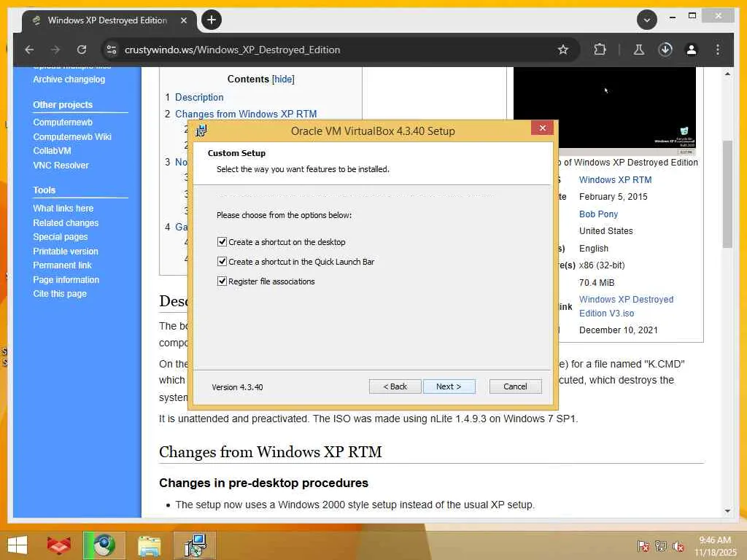Open the tab search dropdown arrow
Screen dimensions: 747x560
click(647, 20)
